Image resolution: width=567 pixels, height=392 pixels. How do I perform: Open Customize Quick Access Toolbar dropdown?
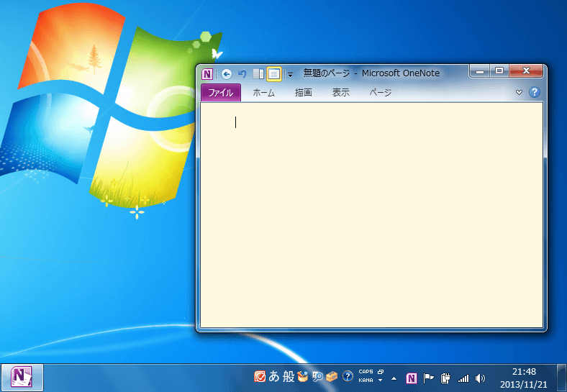[x=290, y=75]
